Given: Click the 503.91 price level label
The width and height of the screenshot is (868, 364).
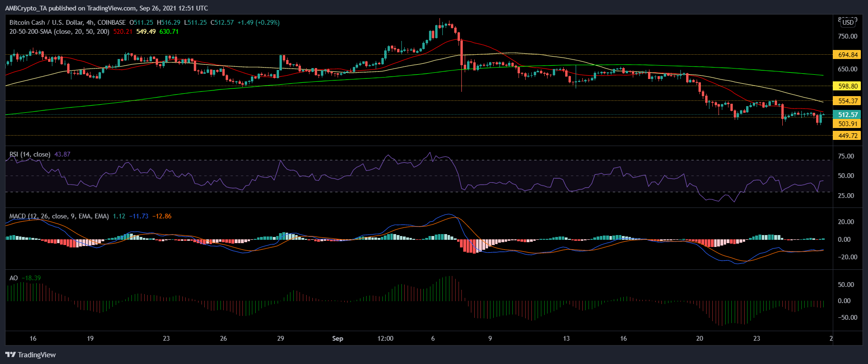Looking at the screenshot, I should pos(848,124).
